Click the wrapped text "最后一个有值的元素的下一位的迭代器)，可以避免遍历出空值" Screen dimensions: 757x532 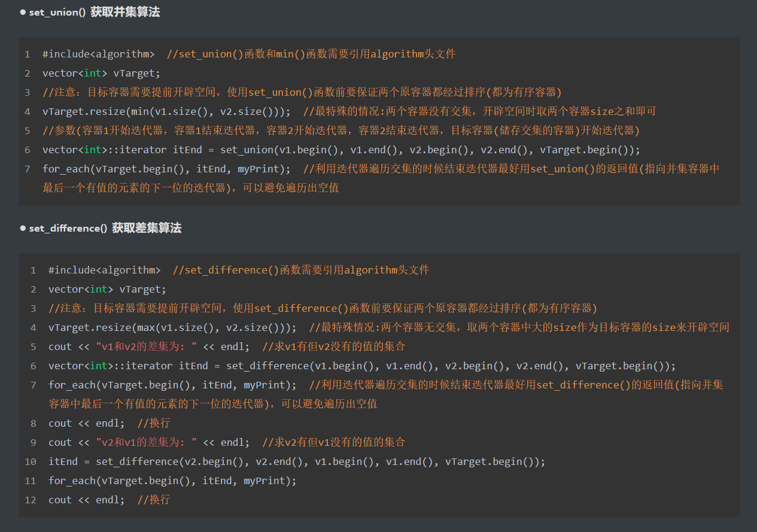pos(191,188)
